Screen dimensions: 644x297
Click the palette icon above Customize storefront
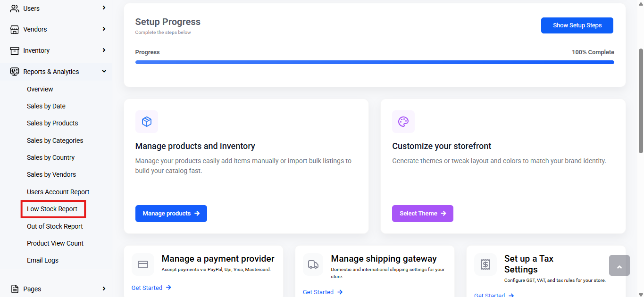pyautogui.click(x=403, y=122)
